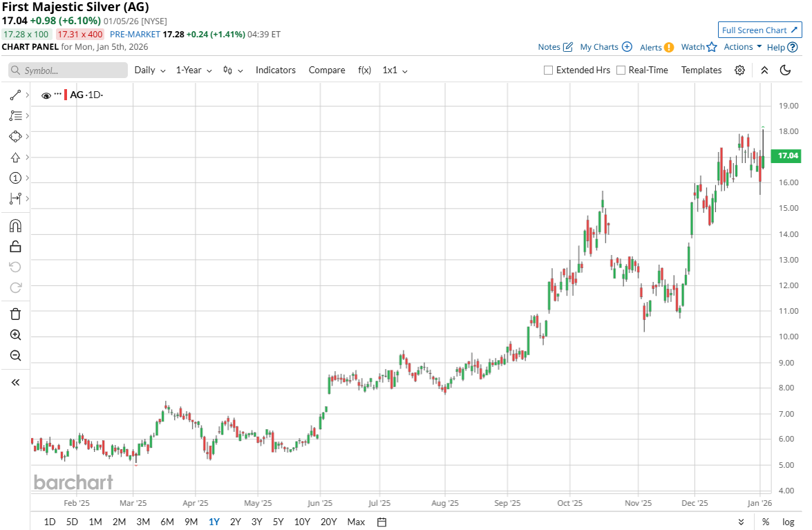The height and width of the screenshot is (530, 812).
Task: Click the Full Screen Chart button
Action: pos(759,30)
